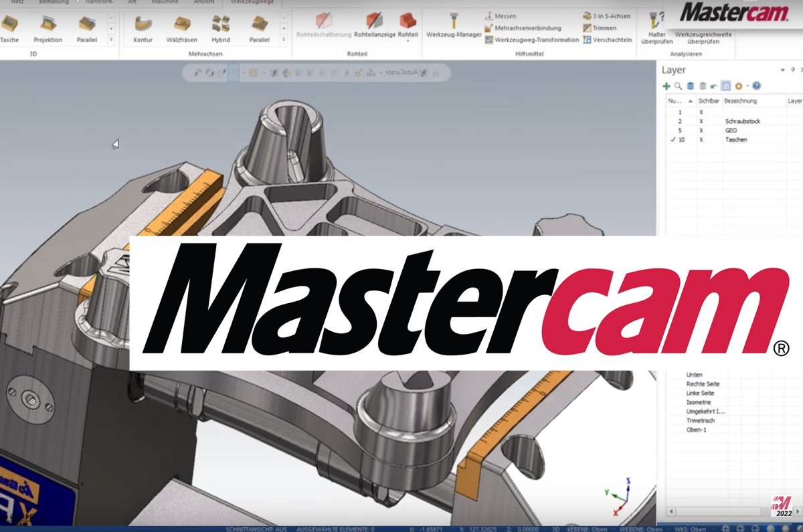Image resolution: width=803 pixels, height=532 pixels.
Task: Toggle visibility of GEO layer
Action: pyautogui.click(x=701, y=131)
